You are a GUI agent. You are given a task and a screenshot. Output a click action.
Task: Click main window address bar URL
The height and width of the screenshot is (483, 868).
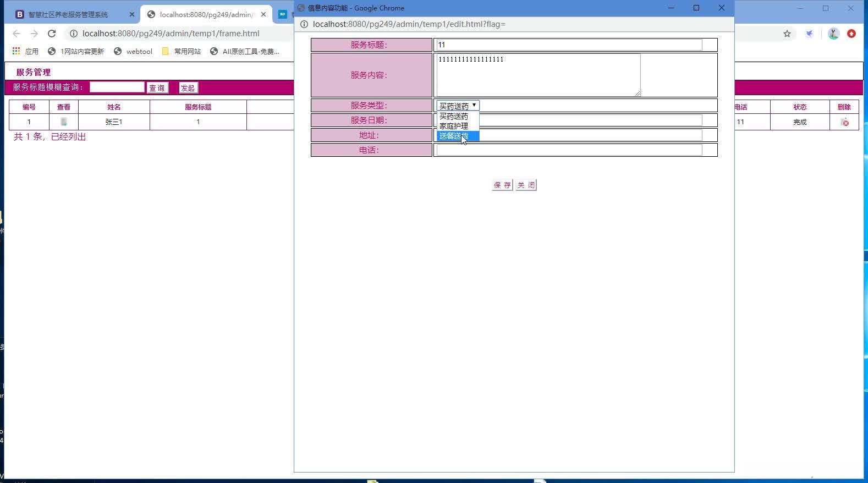click(x=171, y=34)
